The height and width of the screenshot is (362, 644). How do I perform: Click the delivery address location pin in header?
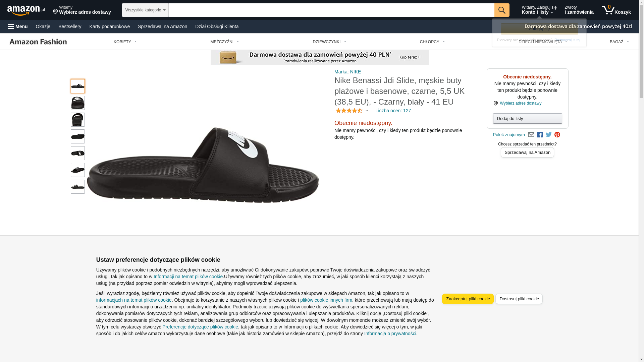(55, 12)
